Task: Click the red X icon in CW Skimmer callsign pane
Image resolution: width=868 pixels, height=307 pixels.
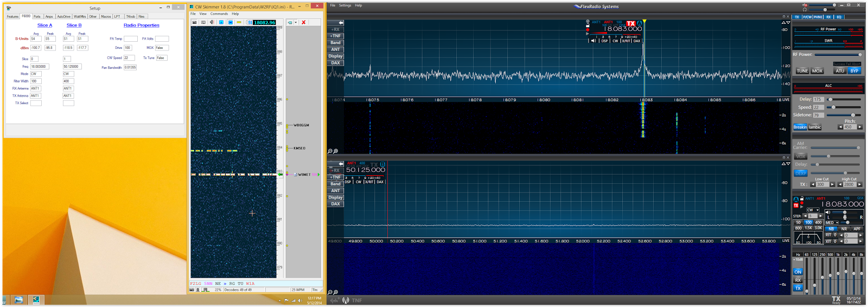Action: pos(304,22)
